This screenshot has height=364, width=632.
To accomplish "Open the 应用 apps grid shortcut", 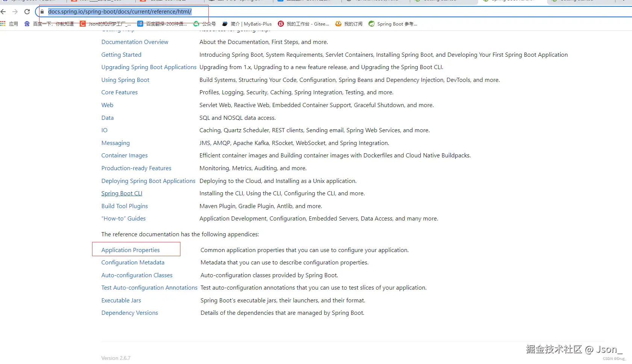I will pyautogui.click(x=9, y=24).
